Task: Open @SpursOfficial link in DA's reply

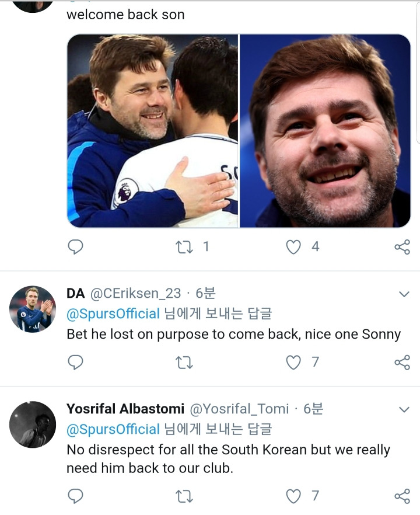Action: [113, 314]
